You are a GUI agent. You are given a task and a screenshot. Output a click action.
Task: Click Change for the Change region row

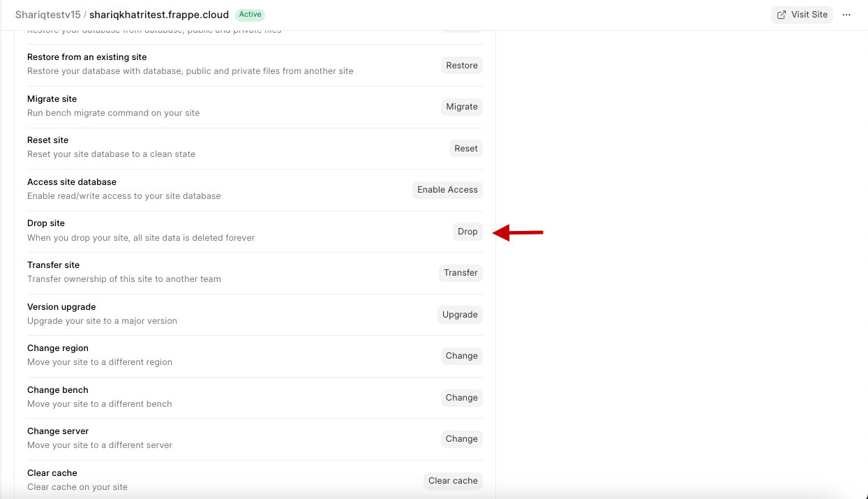[461, 356]
